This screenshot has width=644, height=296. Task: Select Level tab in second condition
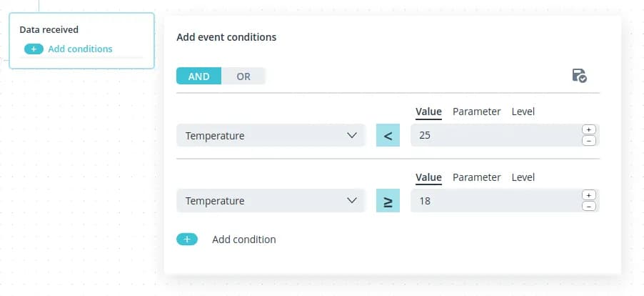(x=523, y=177)
